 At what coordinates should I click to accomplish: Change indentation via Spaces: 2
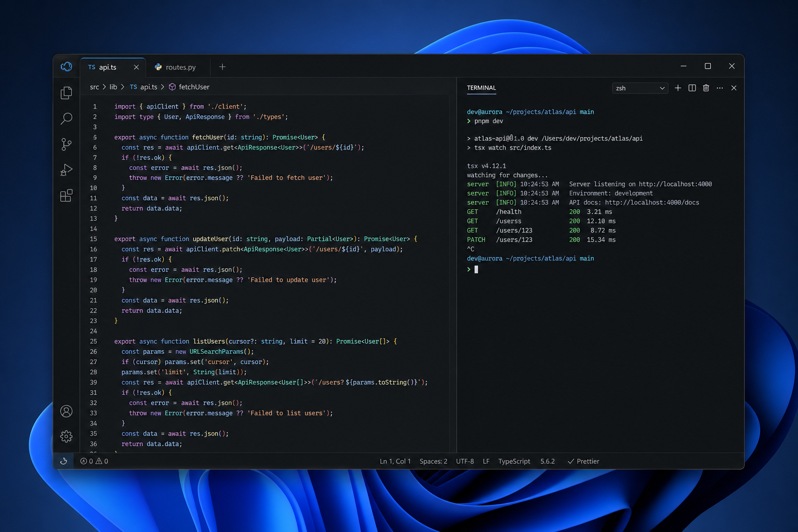click(433, 461)
